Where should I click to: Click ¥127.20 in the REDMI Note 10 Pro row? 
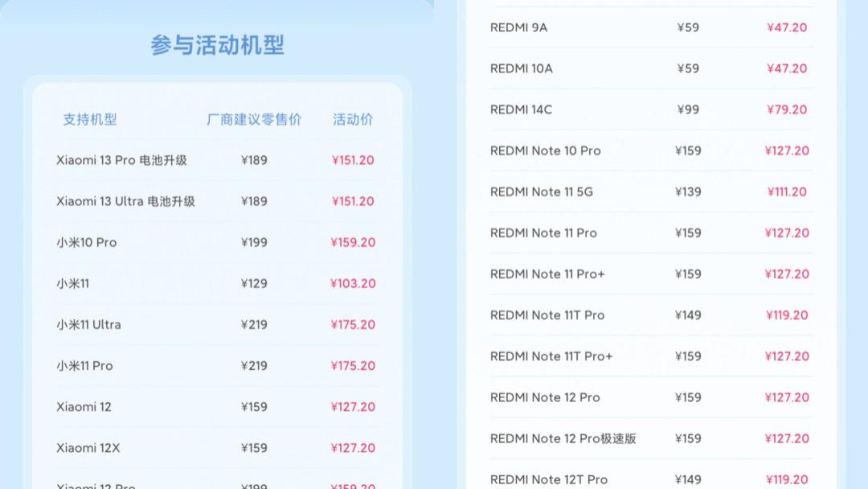(x=787, y=150)
